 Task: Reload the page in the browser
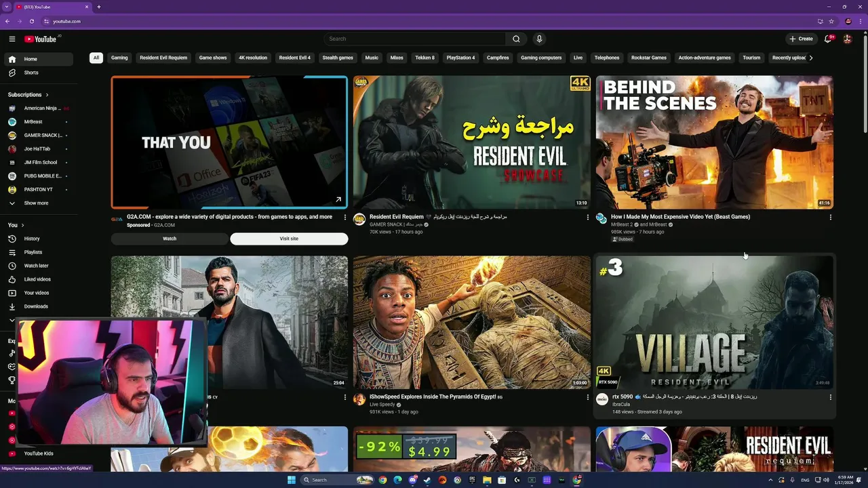click(x=31, y=21)
